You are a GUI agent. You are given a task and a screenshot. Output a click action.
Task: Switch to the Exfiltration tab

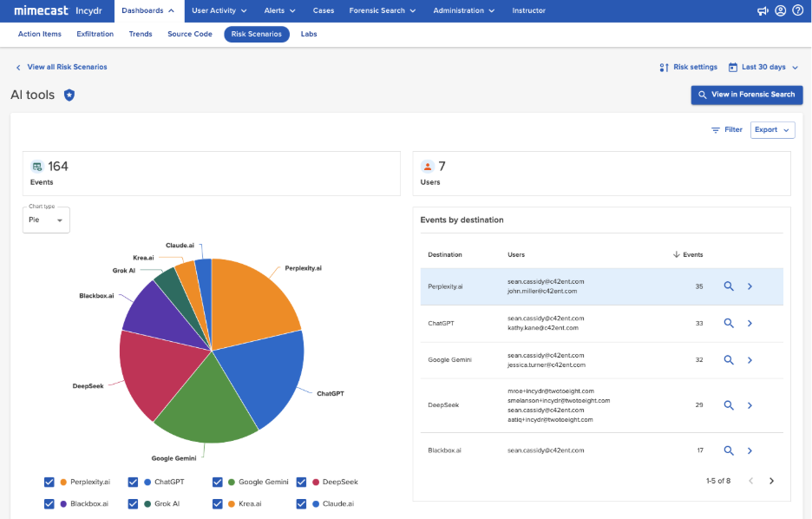tap(95, 34)
